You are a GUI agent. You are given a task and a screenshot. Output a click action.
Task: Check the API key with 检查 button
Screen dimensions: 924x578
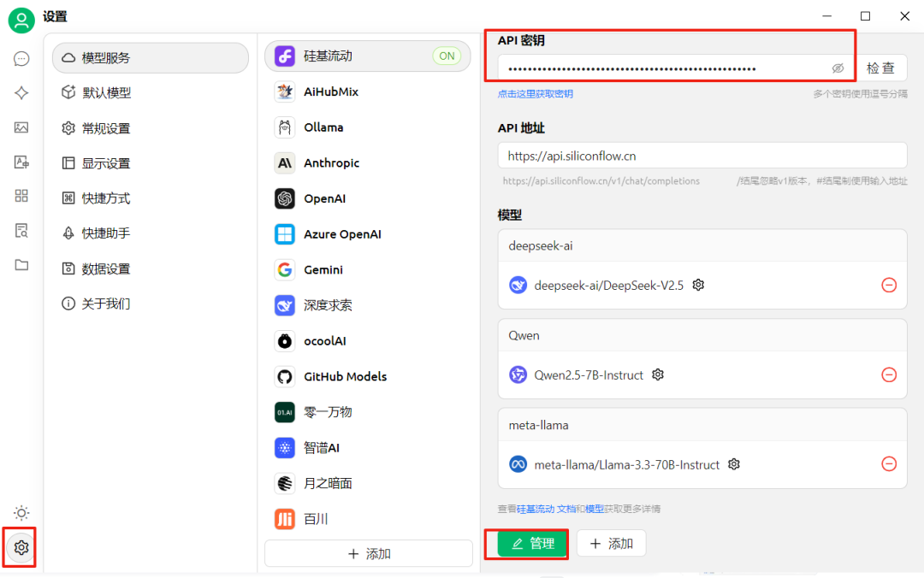[881, 68]
